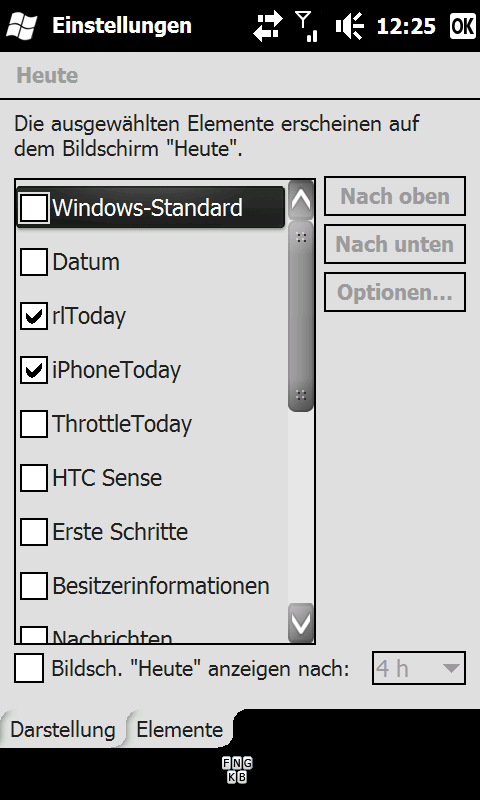Switch to the Darstellung tab

point(62,730)
